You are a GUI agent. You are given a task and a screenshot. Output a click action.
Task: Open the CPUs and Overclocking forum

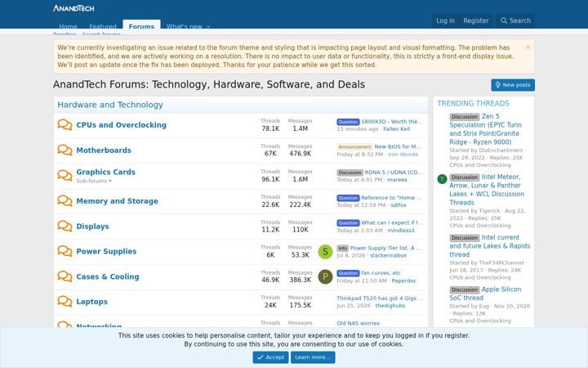[121, 124]
